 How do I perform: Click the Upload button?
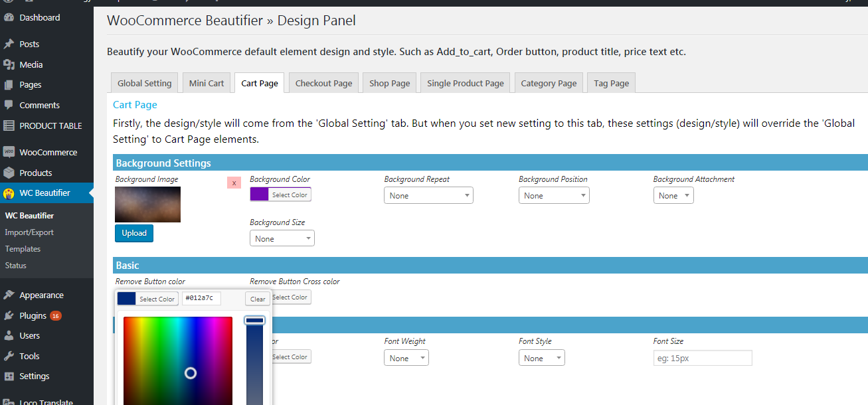pos(134,233)
